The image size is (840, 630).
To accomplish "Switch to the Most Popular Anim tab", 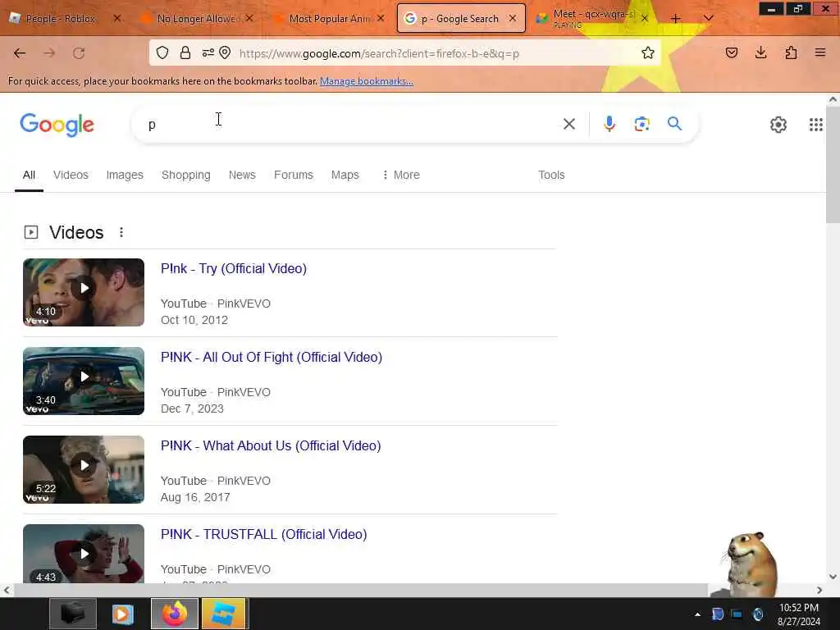I will (x=328, y=19).
